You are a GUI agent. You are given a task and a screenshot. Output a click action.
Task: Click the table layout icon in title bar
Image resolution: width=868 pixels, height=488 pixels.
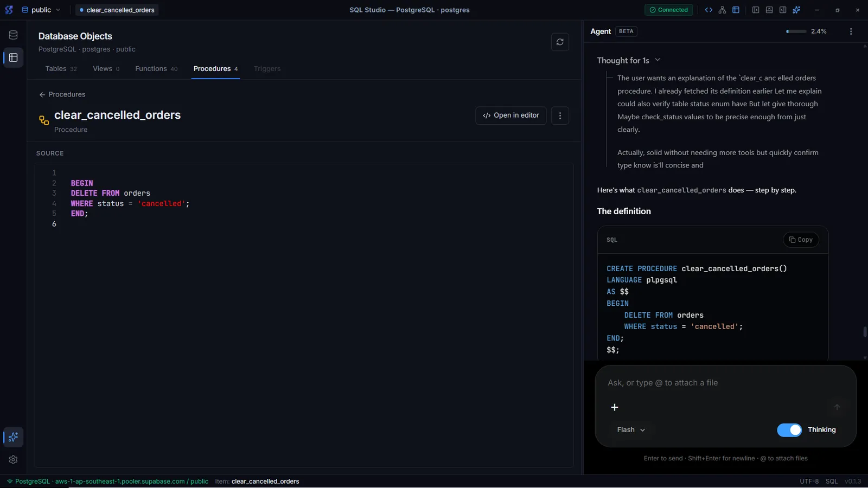click(736, 10)
